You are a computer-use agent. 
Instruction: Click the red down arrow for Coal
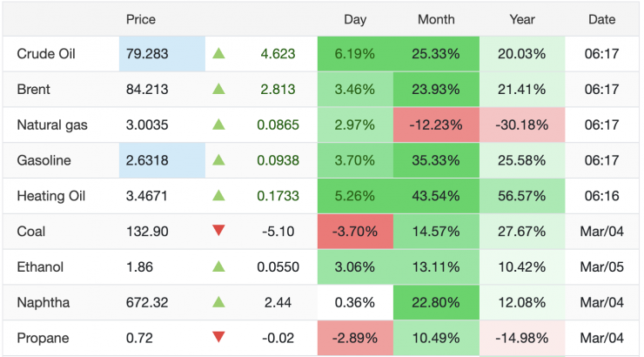coord(219,232)
